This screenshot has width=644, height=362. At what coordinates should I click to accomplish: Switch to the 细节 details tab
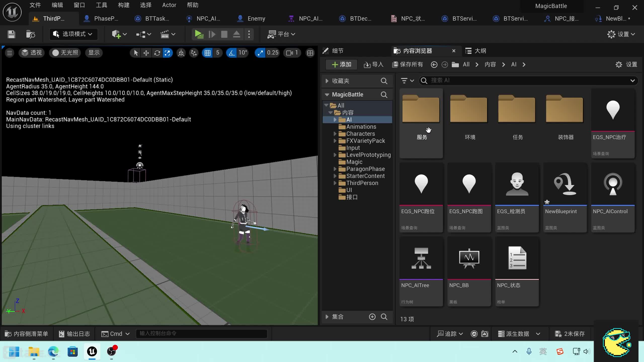[x=333, y=51]
